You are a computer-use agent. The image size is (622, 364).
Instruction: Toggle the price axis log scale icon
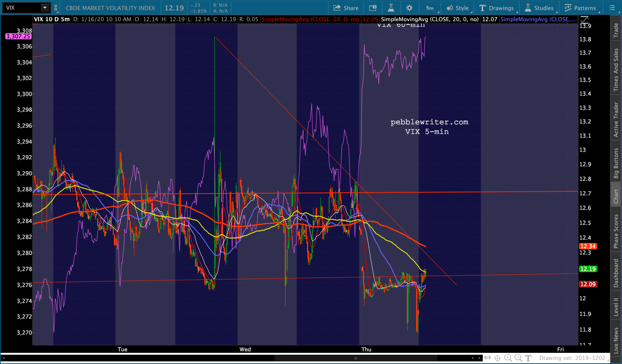point(584,19)
